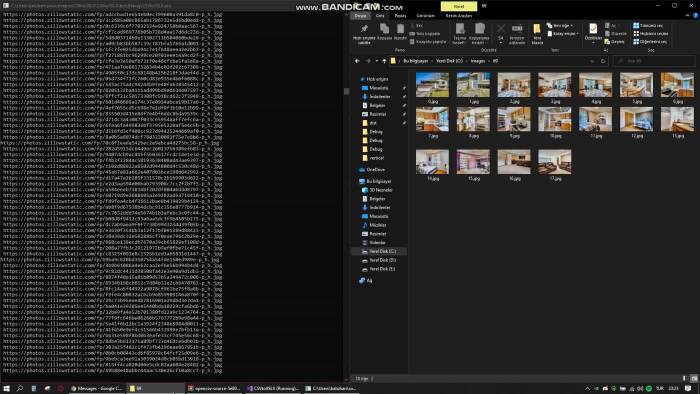700x394 pixels.
Task: Open the Dosya (File) ribbon tab
Action: [360, 16]
